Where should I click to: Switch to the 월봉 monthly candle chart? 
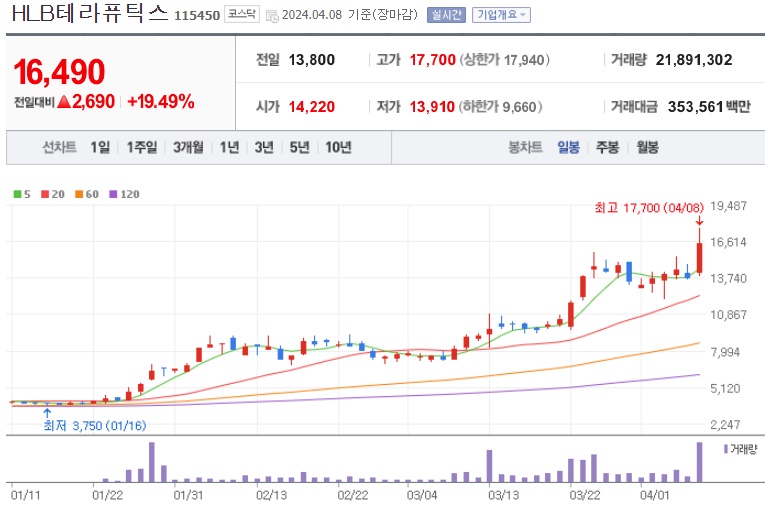pyautogui.click(x=647, y=147)
